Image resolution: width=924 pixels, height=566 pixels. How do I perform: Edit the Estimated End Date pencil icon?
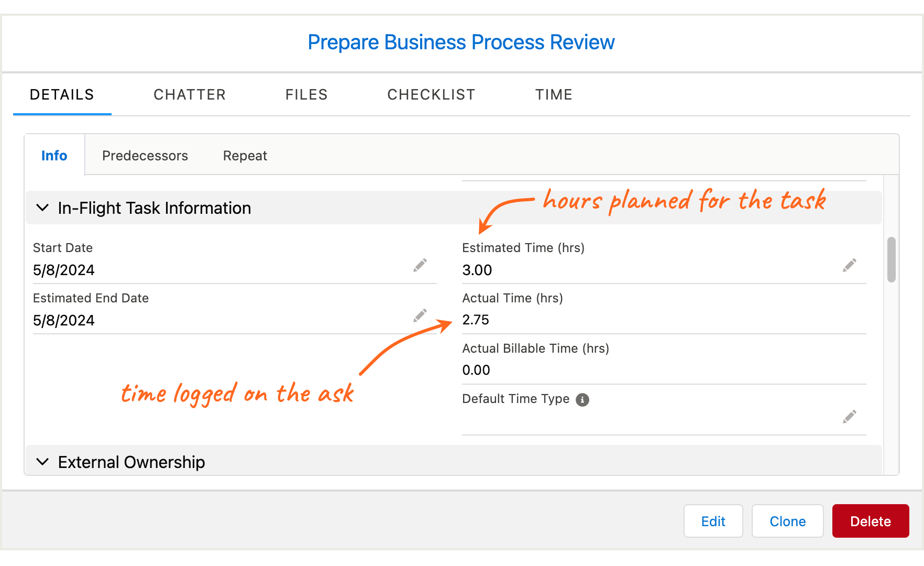pyautogui.click(x=420, y=315)
